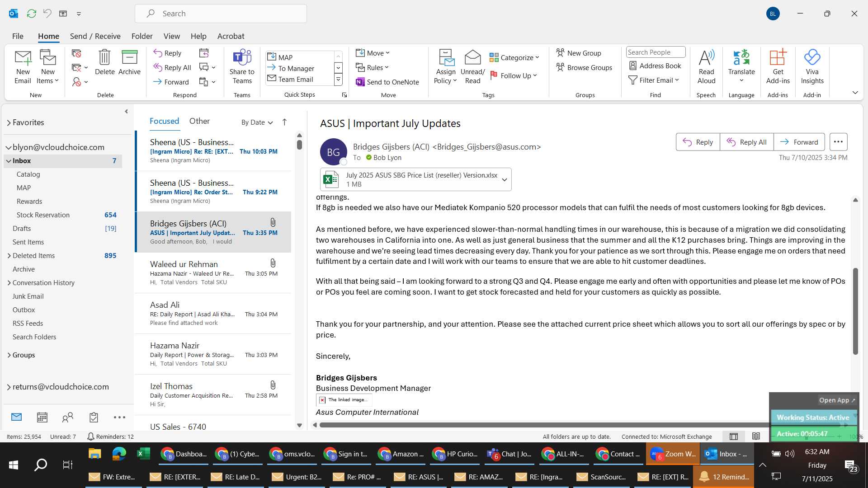The width and height of the screenshot is (868, 488).
Task: Toggle the Working Status Active indicator
Action: (x=813, y=418)
